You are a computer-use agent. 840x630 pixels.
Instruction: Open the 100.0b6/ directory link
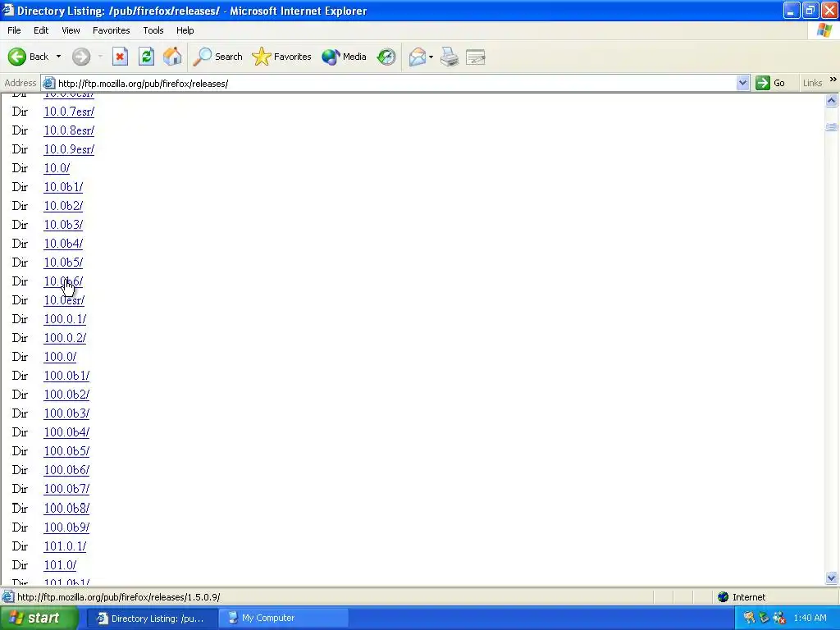click(x=66, y=470)
